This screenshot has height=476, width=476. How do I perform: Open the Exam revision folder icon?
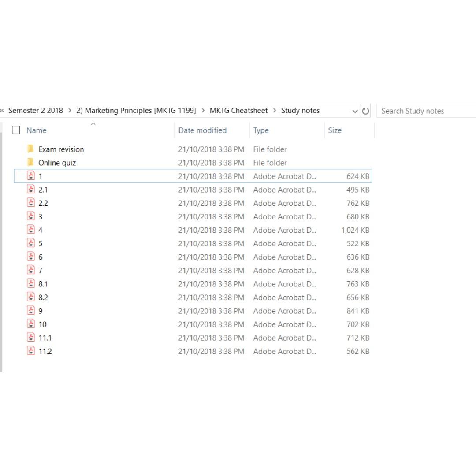click(x=30, y=149)
